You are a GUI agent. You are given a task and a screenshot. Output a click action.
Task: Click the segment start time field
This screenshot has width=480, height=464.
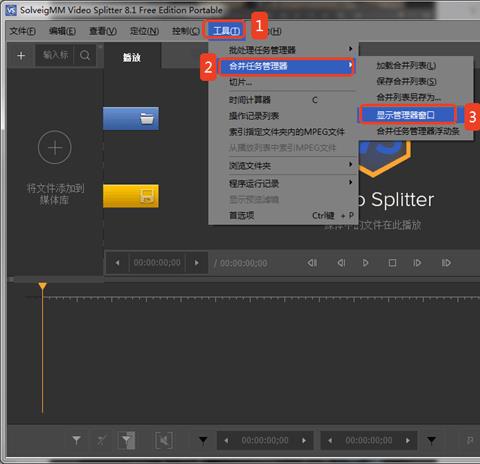point(265,440)
